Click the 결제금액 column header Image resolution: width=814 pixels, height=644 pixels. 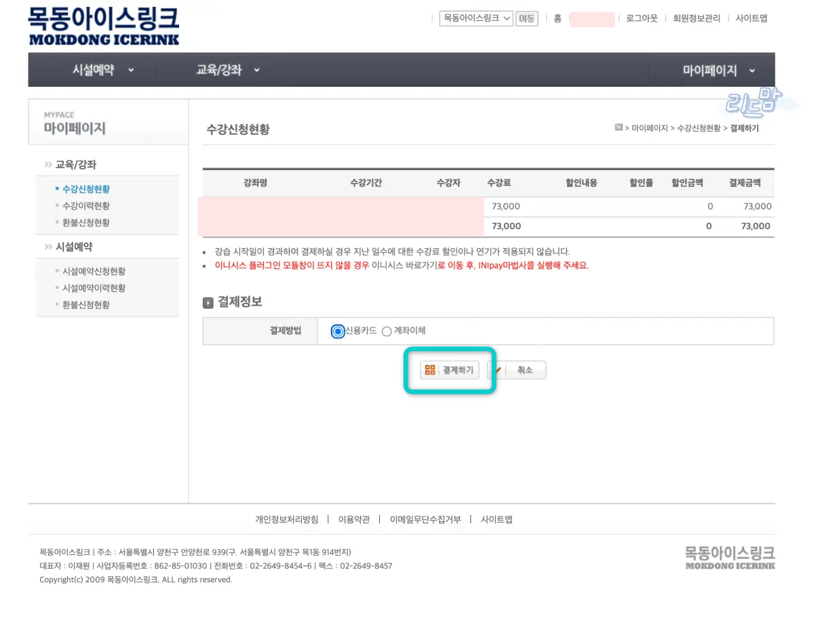point(745,183)
